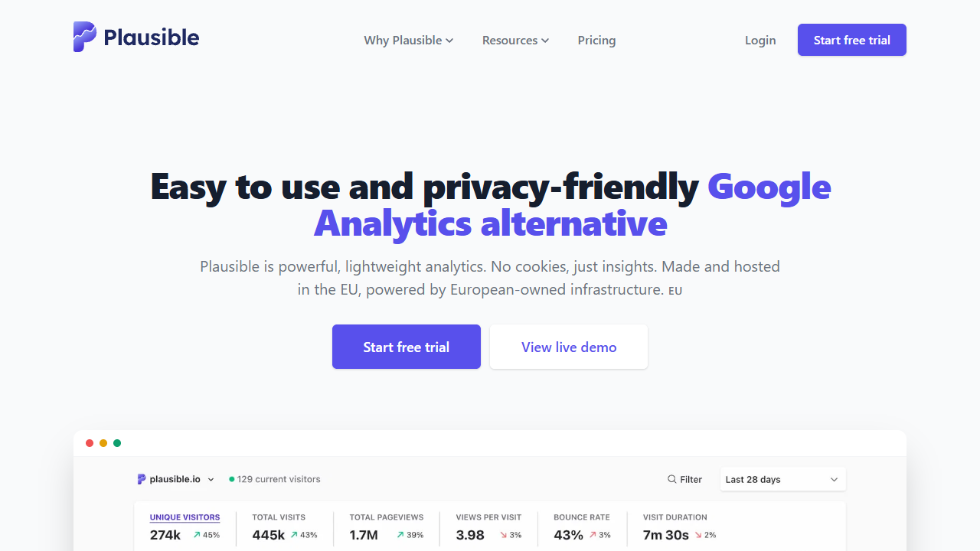
Task: Click the large Start free trial hero button
Action: point(407,347)
